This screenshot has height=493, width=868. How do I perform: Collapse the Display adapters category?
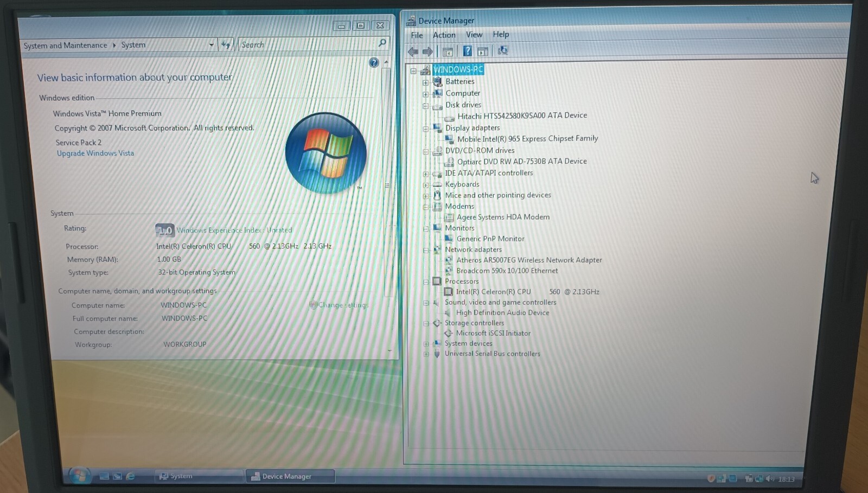tap(426, 129)
